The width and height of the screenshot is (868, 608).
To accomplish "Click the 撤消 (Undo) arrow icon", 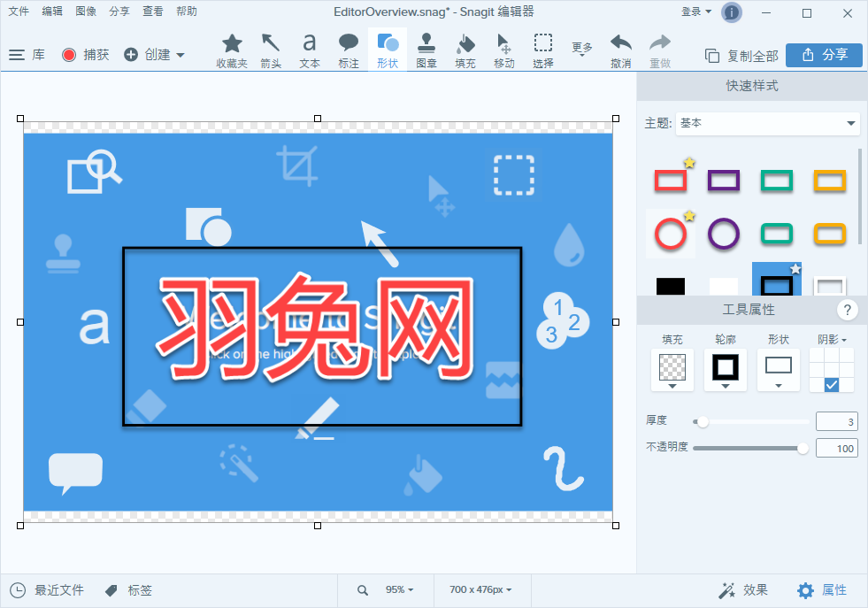I will coord(621,50).
